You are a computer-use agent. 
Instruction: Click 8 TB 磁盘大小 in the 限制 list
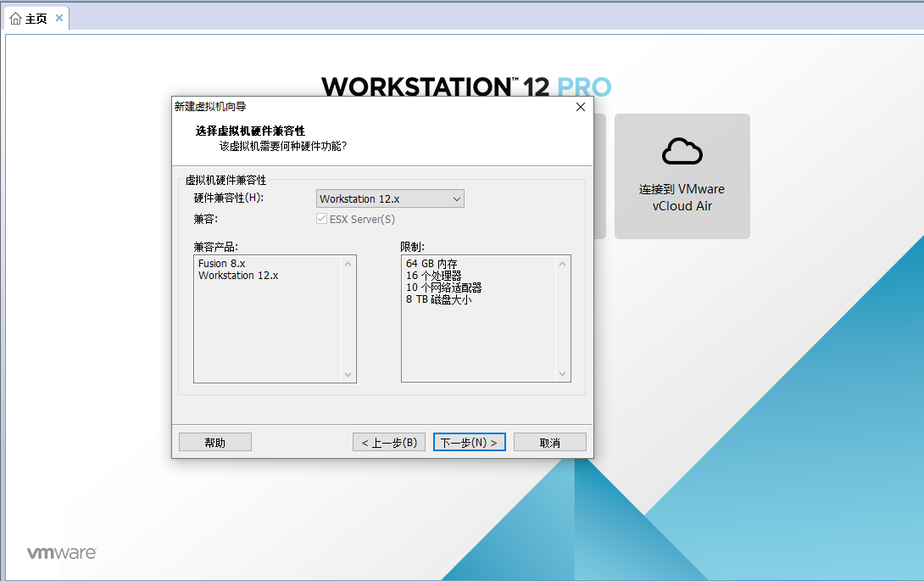438,299
